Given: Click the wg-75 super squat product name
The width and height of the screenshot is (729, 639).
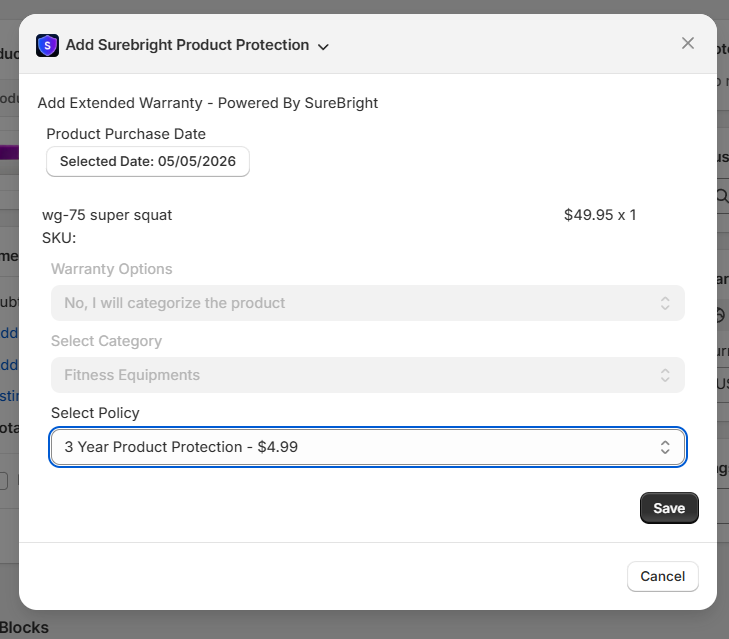Looking at the screenshot, I should point(107,215).
